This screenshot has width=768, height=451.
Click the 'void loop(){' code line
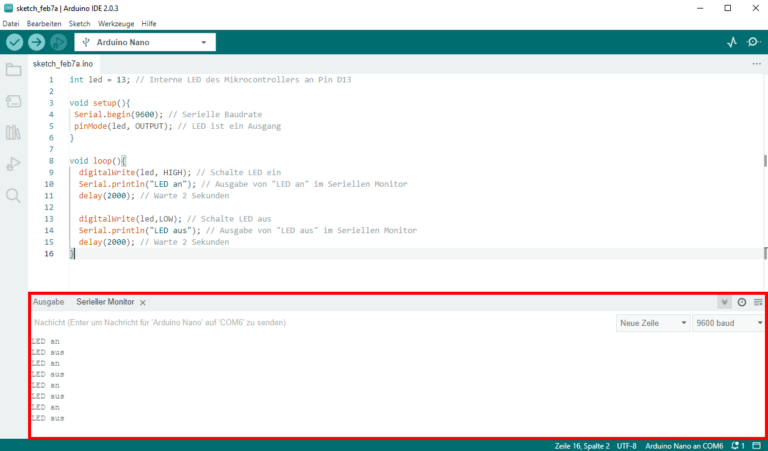click(x=98, y=161)
